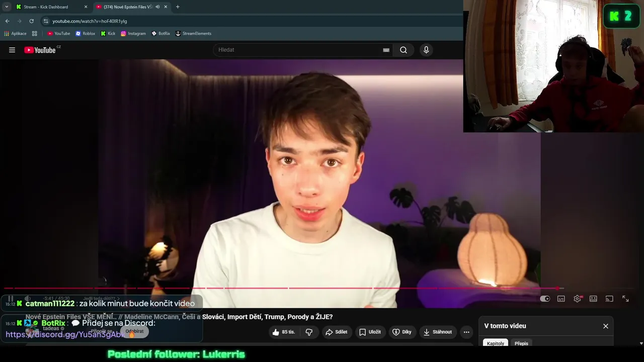Open the Instagram bookmark
Viewport: 644px width, 362px height.
point(133,34)
